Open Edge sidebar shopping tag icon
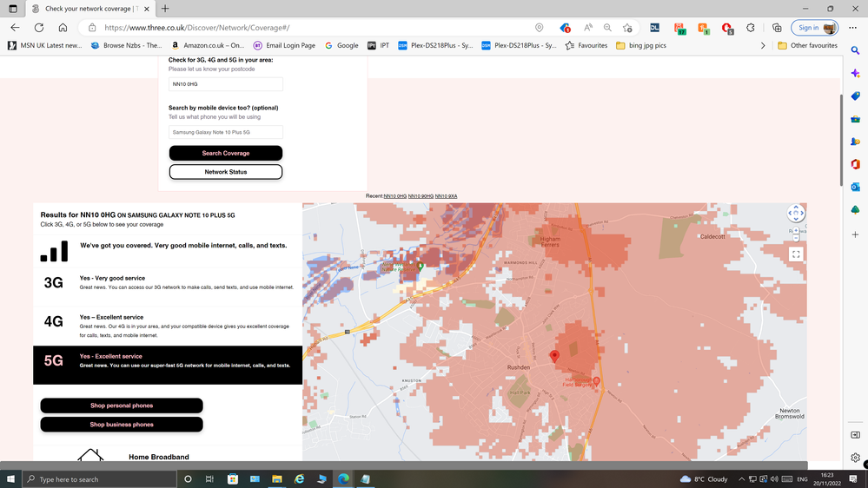This screenshot has width=868, height=488. click(855, 96)
